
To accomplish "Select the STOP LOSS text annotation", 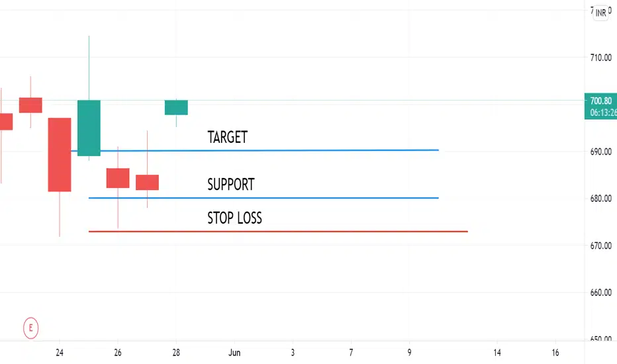I will [234, 218].
